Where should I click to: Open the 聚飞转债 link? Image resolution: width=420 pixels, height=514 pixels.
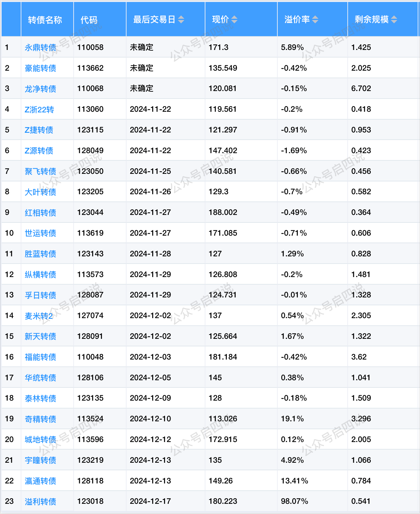[40, 172]
